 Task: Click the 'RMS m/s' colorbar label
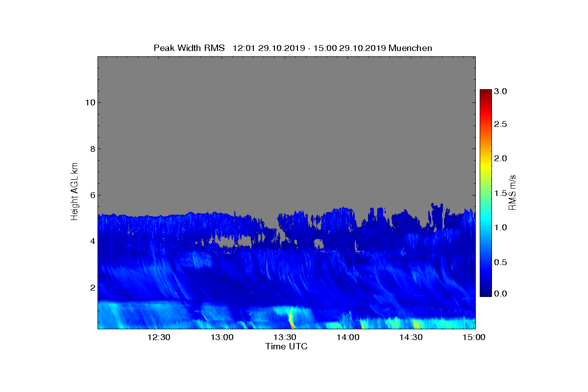512,192
